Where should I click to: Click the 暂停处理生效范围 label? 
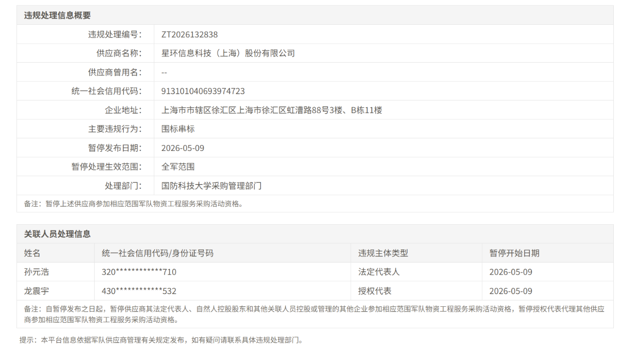[x=106, y=167]
